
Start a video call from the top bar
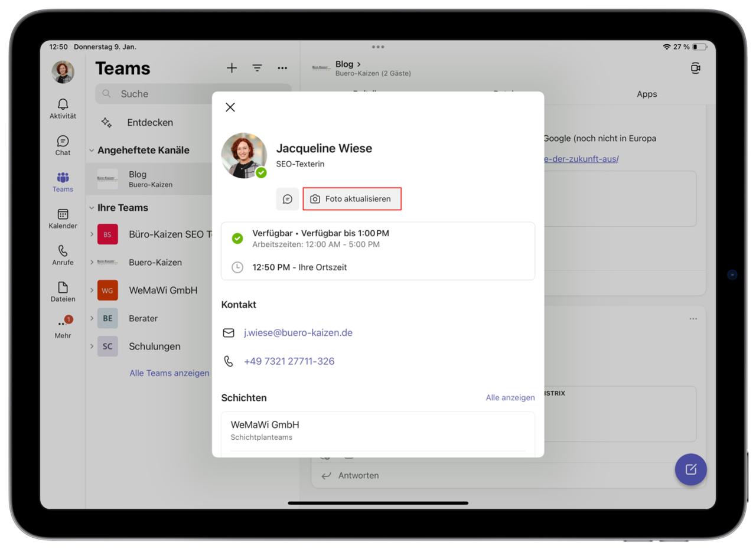tap(695, 68)
